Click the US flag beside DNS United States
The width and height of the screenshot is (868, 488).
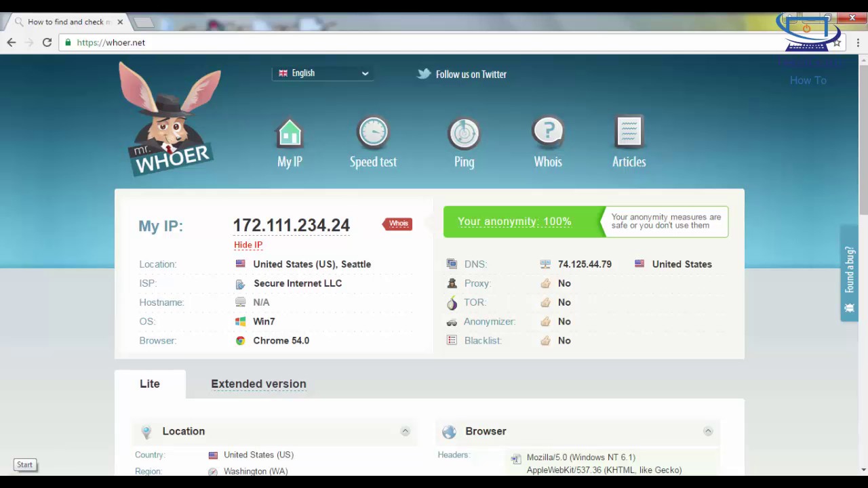(639, 264)
